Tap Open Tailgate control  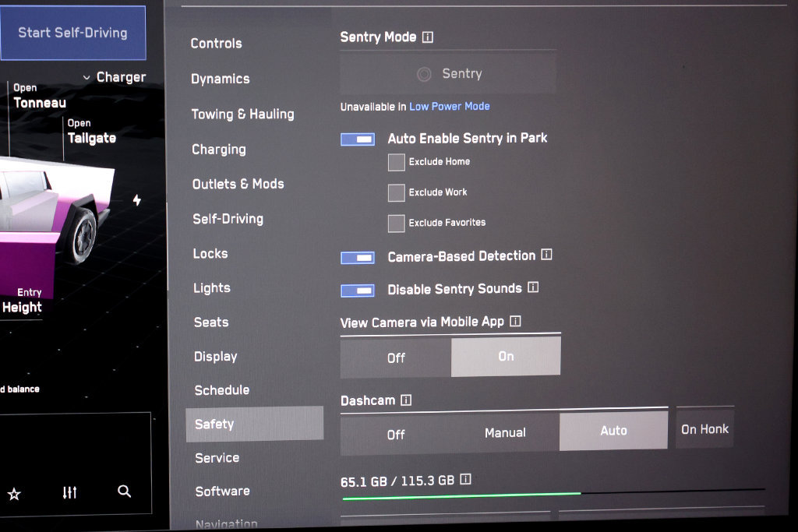pyautogui.click(x=92, y=132)
